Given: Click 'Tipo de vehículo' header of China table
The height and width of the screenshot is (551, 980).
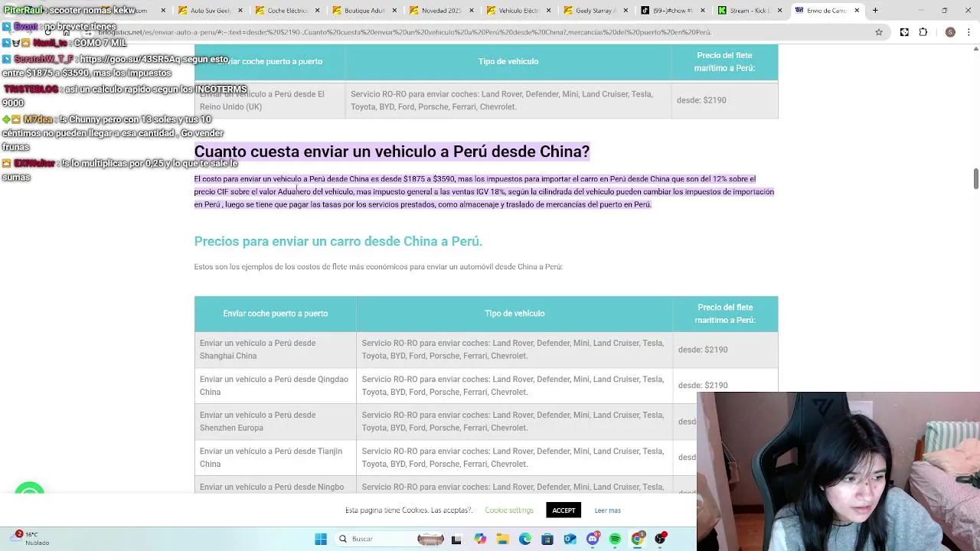Looking at the screenshot, I should 514,314.
